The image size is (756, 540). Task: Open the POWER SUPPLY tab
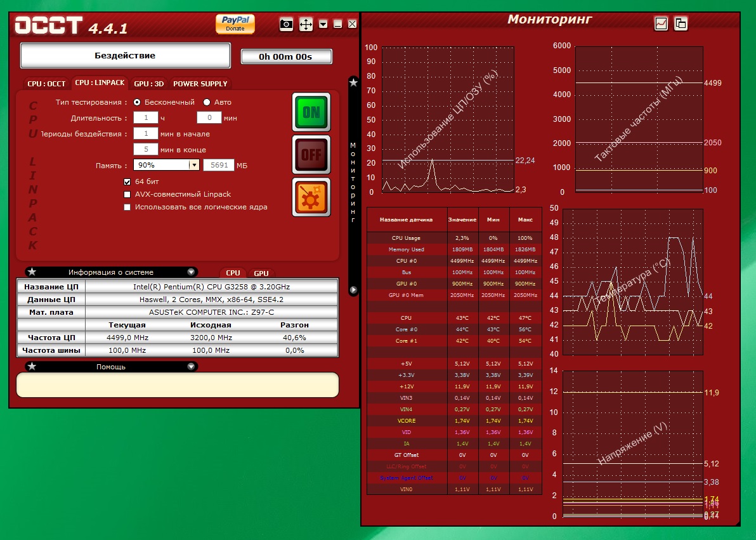tap(200, 84)
